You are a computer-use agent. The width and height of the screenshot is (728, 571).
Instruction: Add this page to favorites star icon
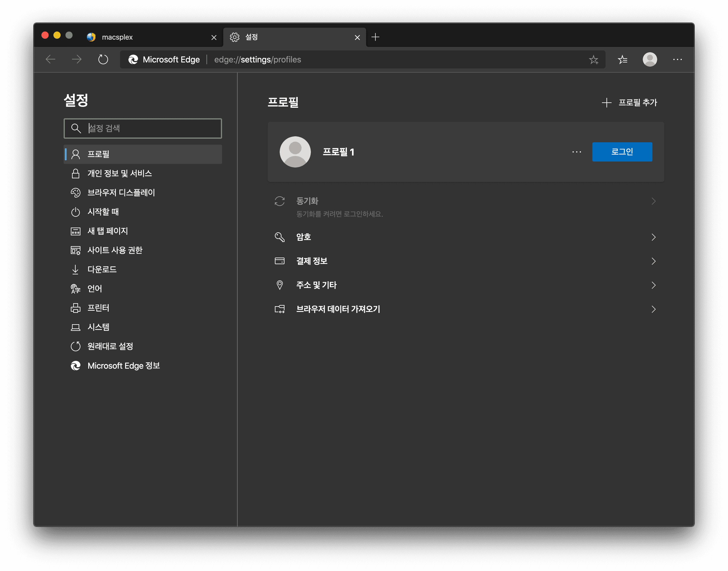pyautogui.click(x=593, y=59)
